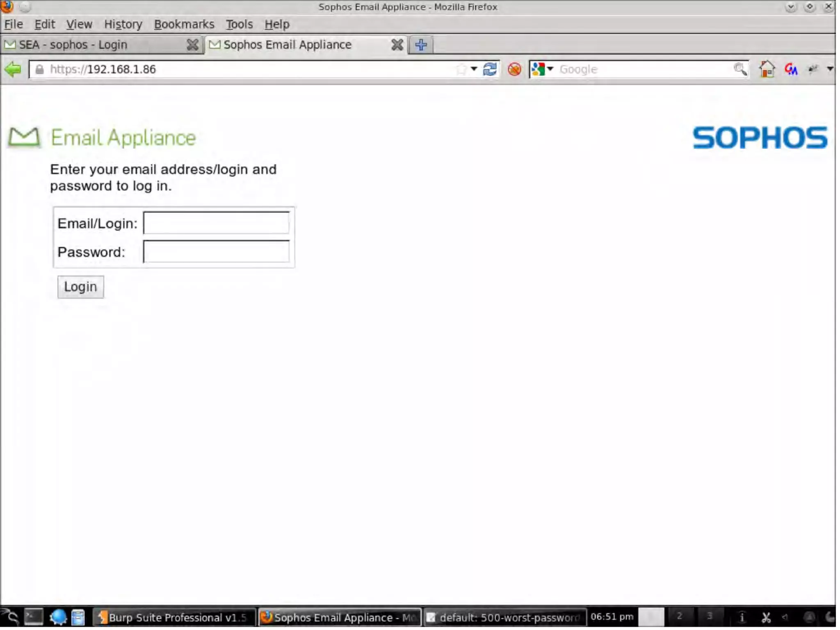Open the Edit menu
Viewport: 840px width, 630px height.
[x=44, y=24]
